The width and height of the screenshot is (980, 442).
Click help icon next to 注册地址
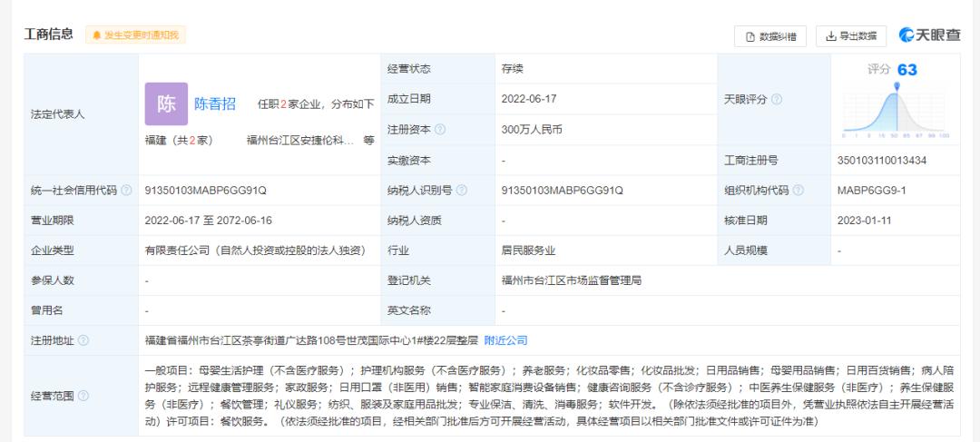point(83,340)
